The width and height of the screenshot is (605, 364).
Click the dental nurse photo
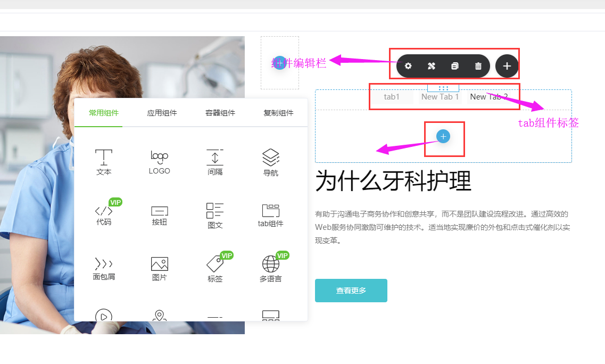click(122, 185)
